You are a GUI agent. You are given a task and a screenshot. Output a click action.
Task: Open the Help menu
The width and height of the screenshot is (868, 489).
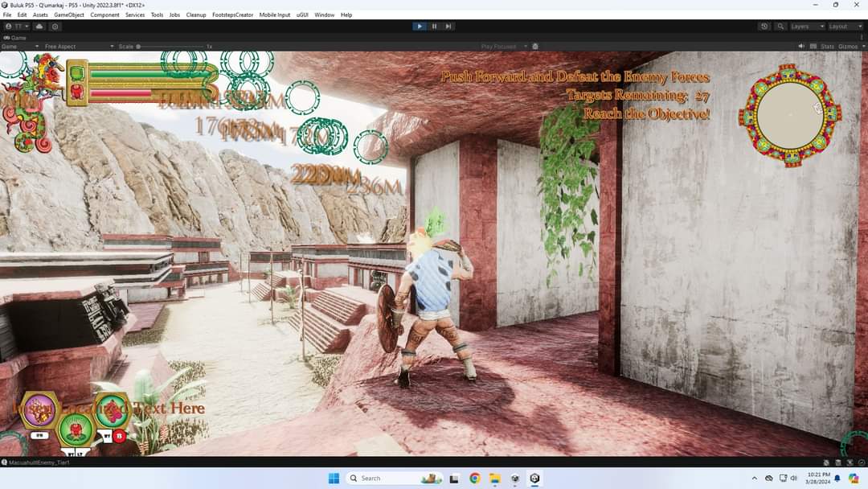click(346, 15)
